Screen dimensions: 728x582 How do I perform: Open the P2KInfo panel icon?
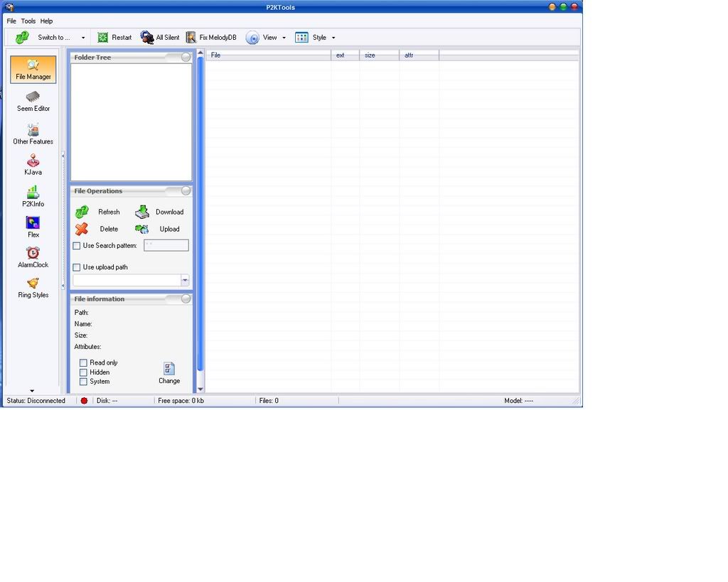coord(33,193)
